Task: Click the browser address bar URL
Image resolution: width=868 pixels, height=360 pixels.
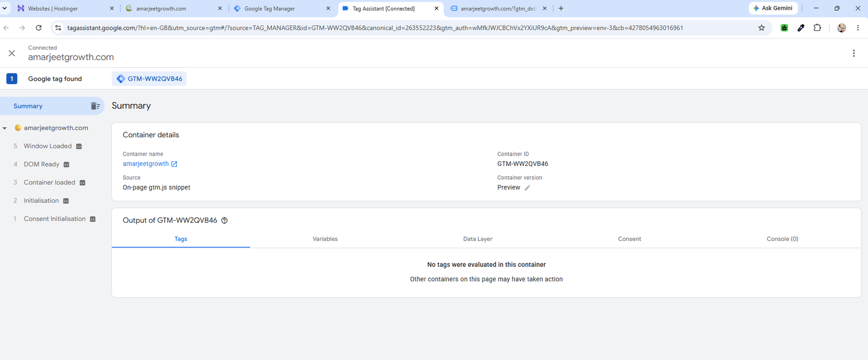Action: tap(375, 28)
